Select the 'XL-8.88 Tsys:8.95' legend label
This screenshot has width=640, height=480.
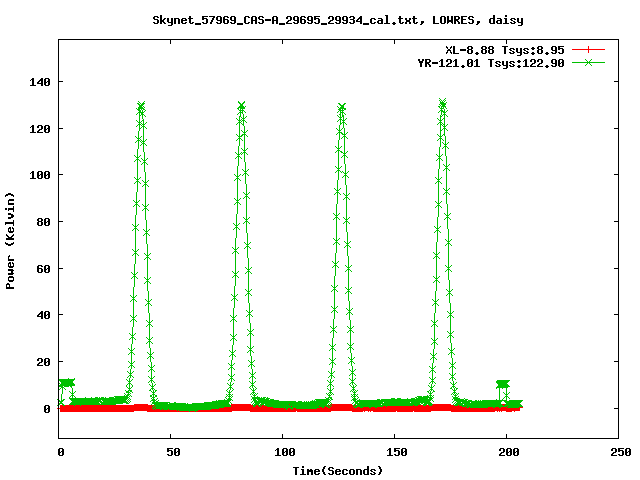click(505, 49)
